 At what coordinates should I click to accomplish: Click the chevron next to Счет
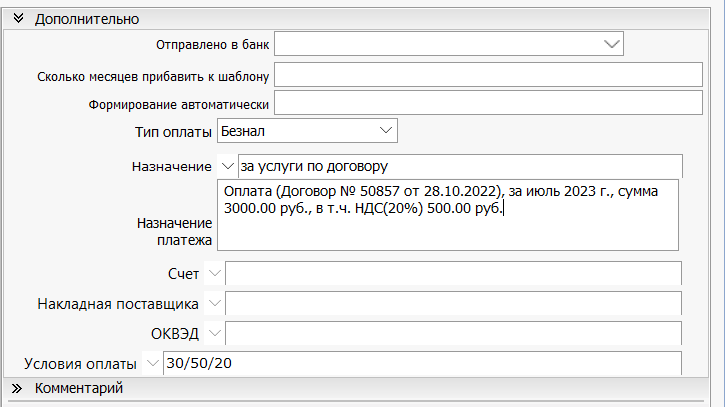215,274
